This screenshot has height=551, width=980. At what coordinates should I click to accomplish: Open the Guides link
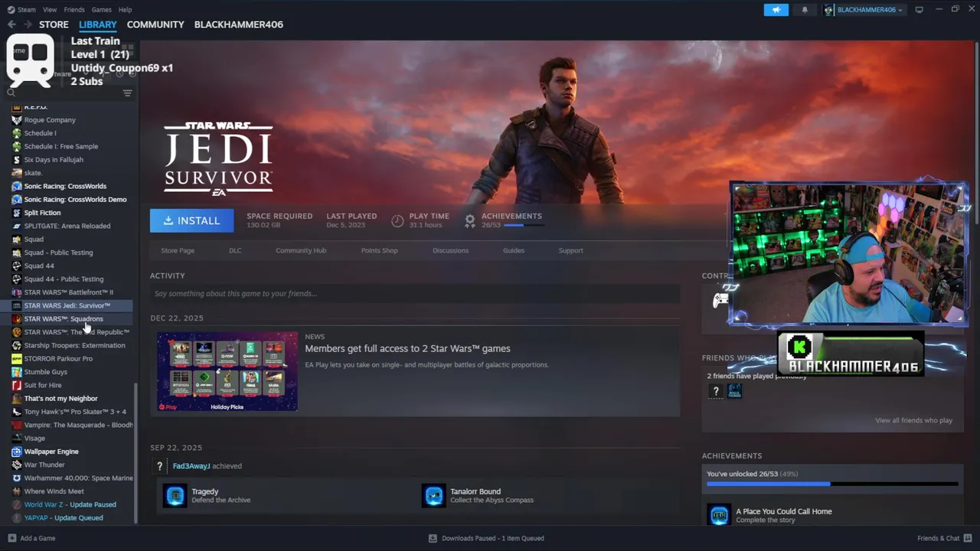click(x=514, y=250)
